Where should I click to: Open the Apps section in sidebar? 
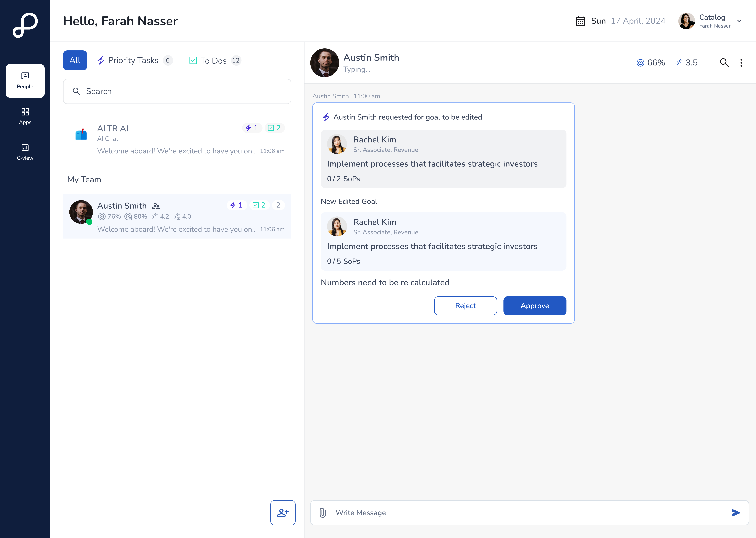click(x=25, y=116)
